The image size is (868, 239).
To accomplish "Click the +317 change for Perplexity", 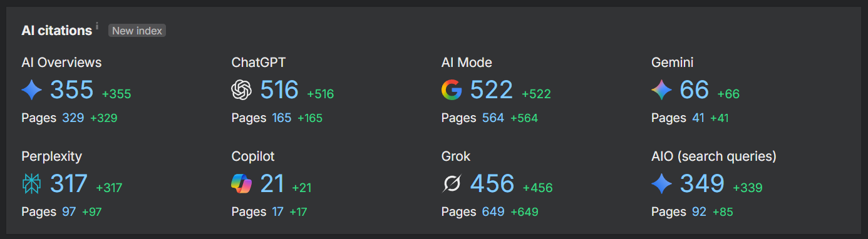I will pos(109,188).
